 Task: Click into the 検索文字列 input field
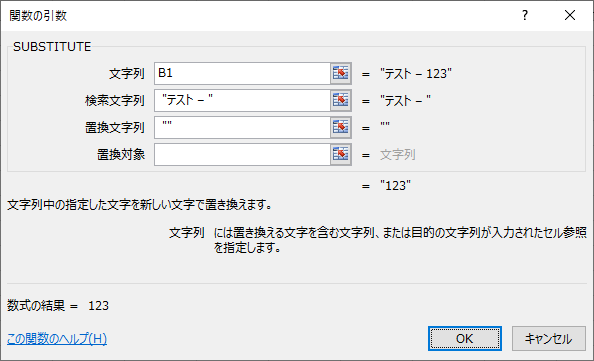[x=242, y=100]
